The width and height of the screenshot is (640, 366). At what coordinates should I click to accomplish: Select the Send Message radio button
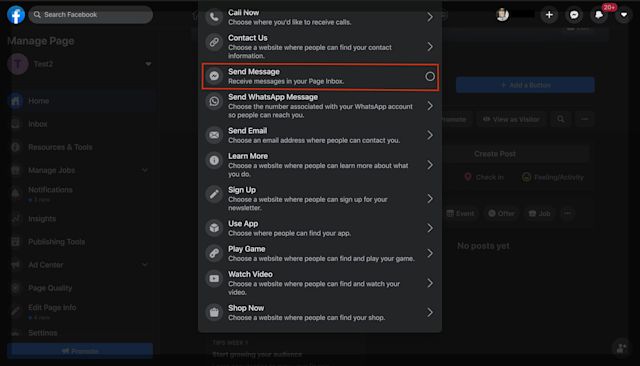tap(430, 76)
